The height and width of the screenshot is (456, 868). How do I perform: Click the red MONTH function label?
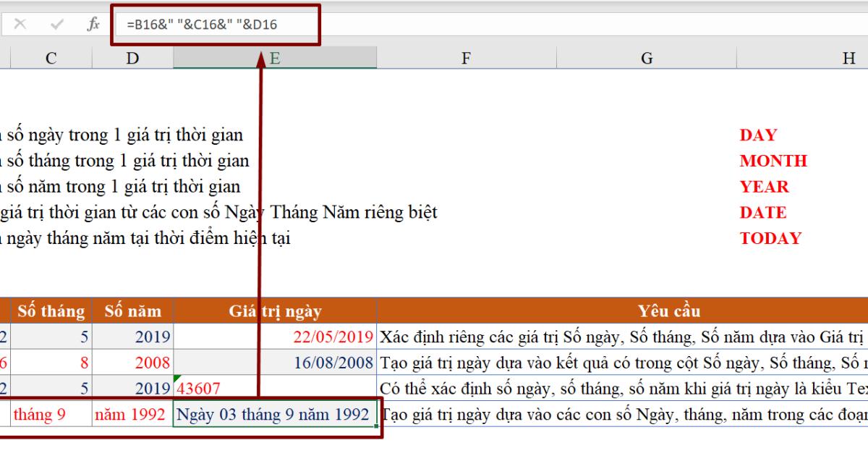(774, 161)
